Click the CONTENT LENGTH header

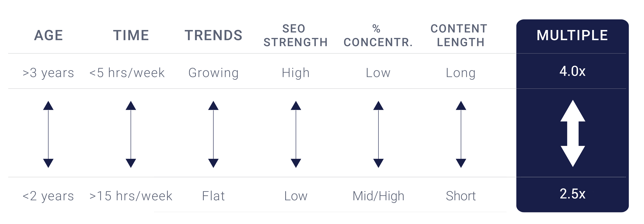[459, 35]
